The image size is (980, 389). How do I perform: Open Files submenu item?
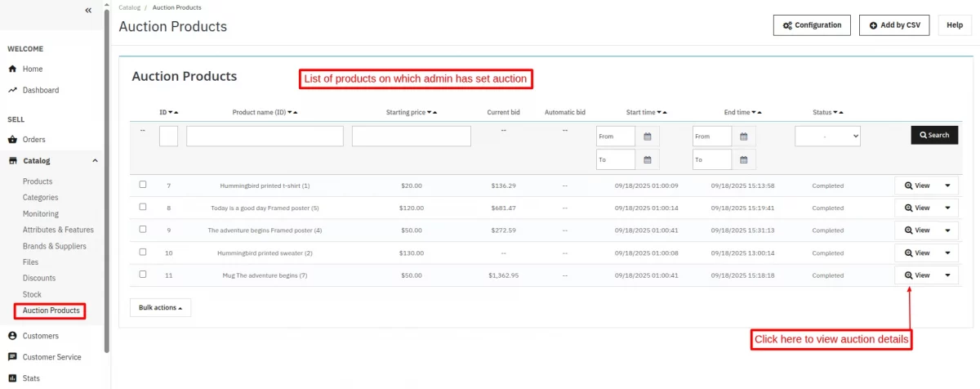click(x=30, y=262)
